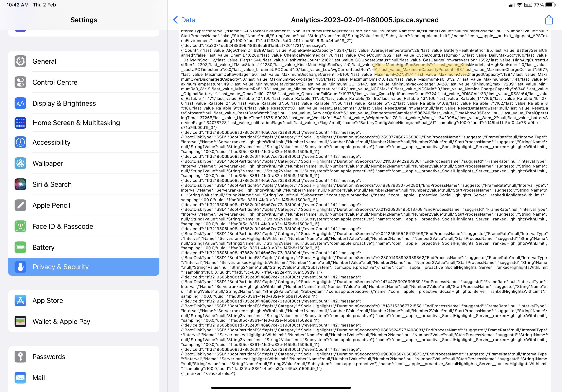This screenshot has width=562, height=392.
Task: Open Mail settings
Action: 39,378
